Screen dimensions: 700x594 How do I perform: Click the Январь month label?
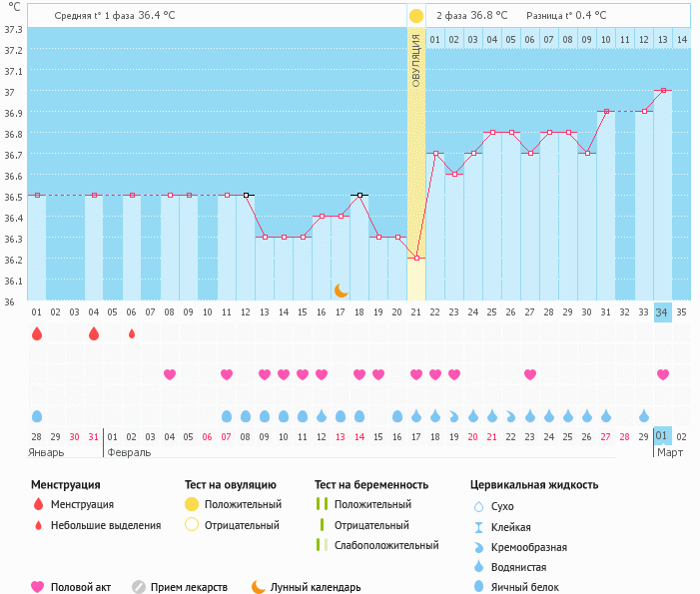click(46, 452)
